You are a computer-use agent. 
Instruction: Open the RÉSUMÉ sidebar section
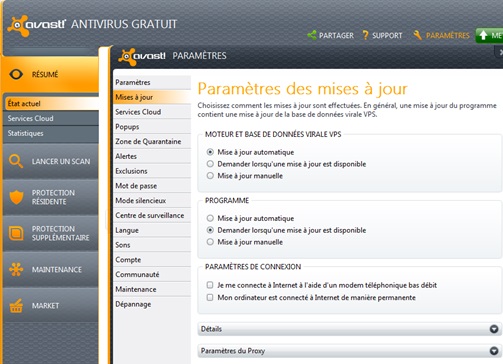click(51, 74)
